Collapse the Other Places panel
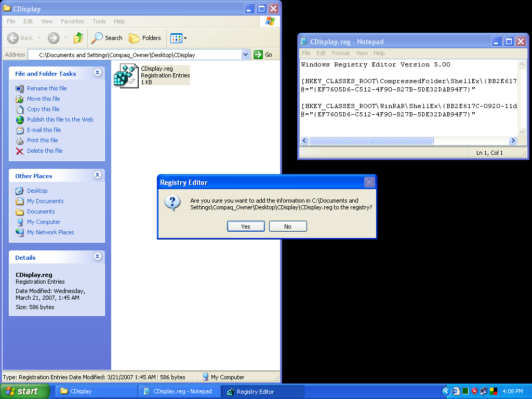 (x=97, y=175)
